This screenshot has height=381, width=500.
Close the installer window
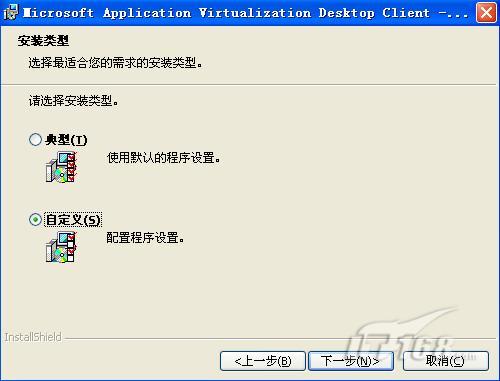coord(486,13)
